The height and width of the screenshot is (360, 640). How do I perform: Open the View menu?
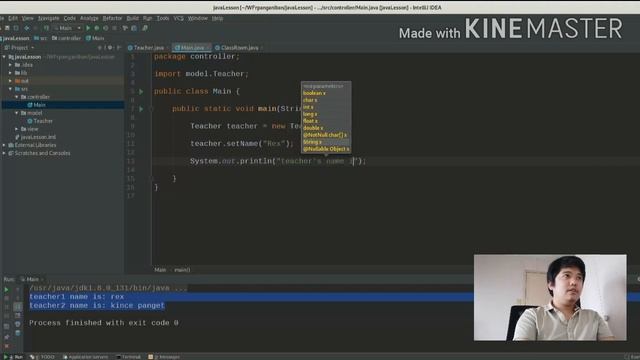[27, 18]
